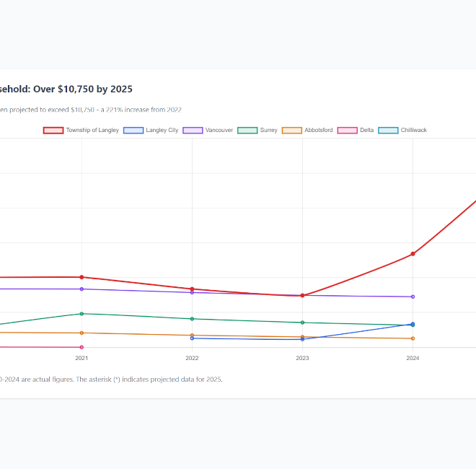Click Delta's 2021 pink data point

81,347
